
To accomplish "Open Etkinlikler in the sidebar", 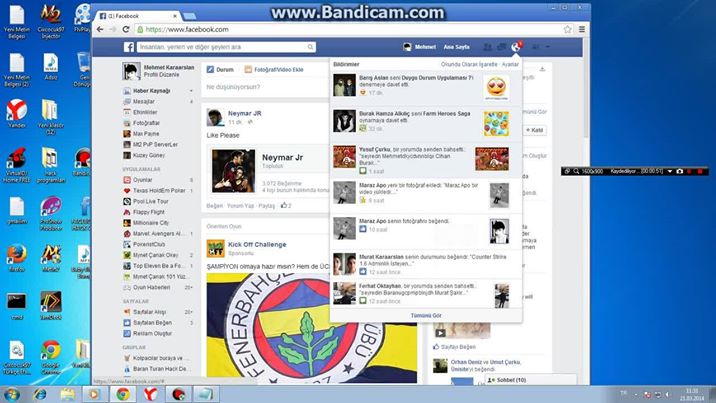I will click(145, 112).
